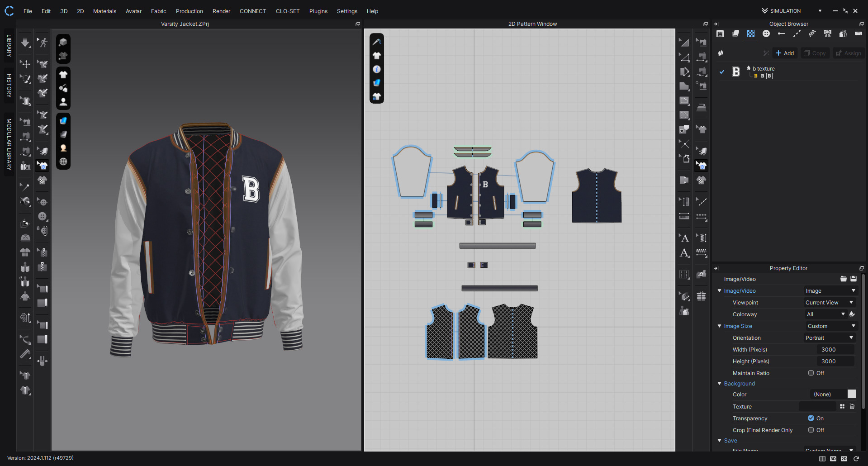Click the white t-shirt icon in 3D toolbar

63,75
